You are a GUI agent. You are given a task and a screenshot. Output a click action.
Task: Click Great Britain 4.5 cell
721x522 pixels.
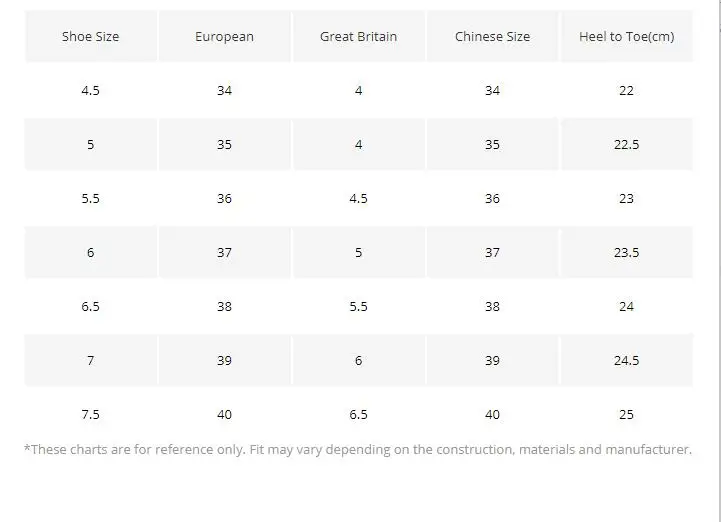click(359, 198)
